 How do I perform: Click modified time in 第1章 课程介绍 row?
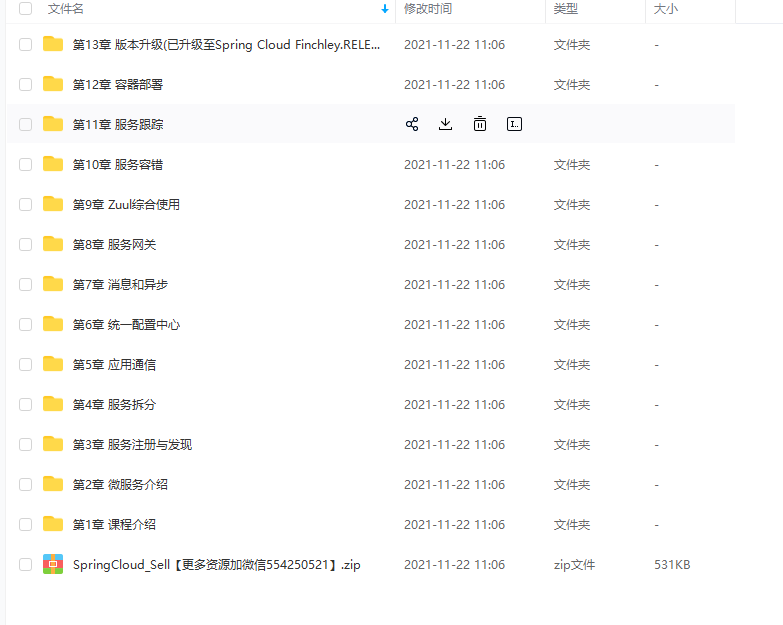[x=454, y=525]
